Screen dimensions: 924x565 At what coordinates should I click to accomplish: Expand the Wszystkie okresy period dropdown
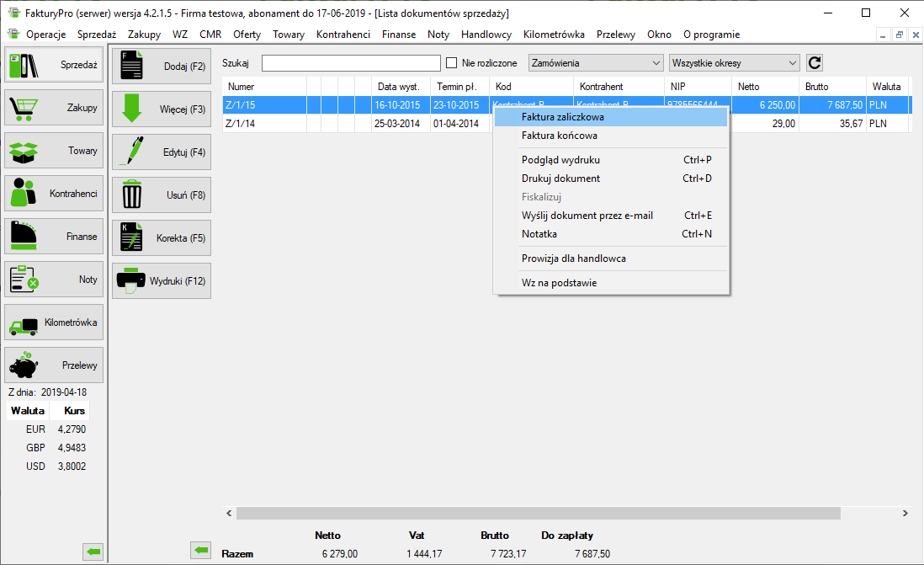pos(735,63)
